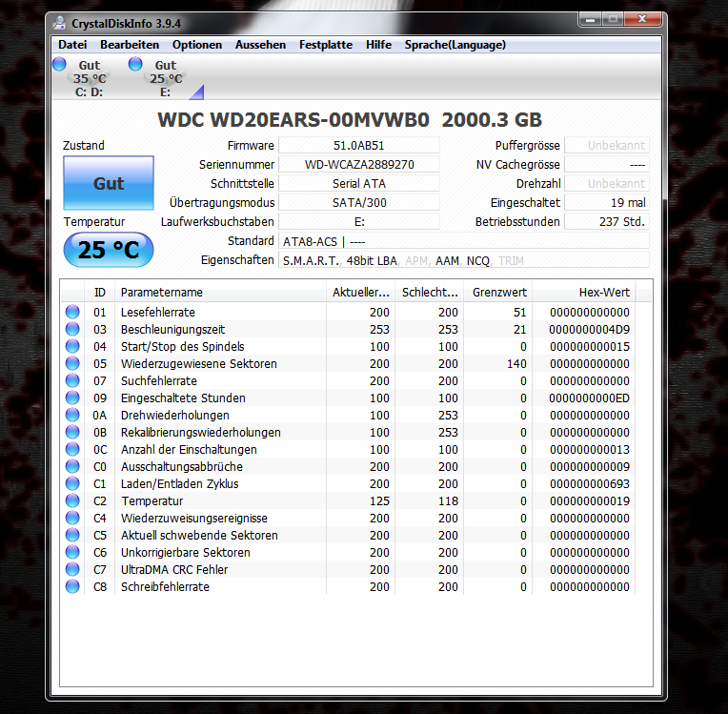Open the Bearbeiten menu
This screenshot has height=714, width=728.
pyautogui.click(x=130, y=45)
